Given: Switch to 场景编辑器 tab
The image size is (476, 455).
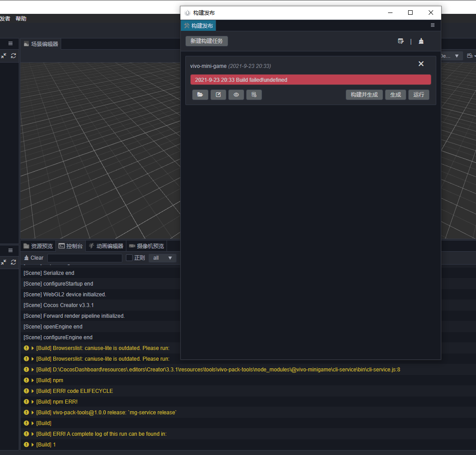Looking at the screenshot, I should (41, 44).
